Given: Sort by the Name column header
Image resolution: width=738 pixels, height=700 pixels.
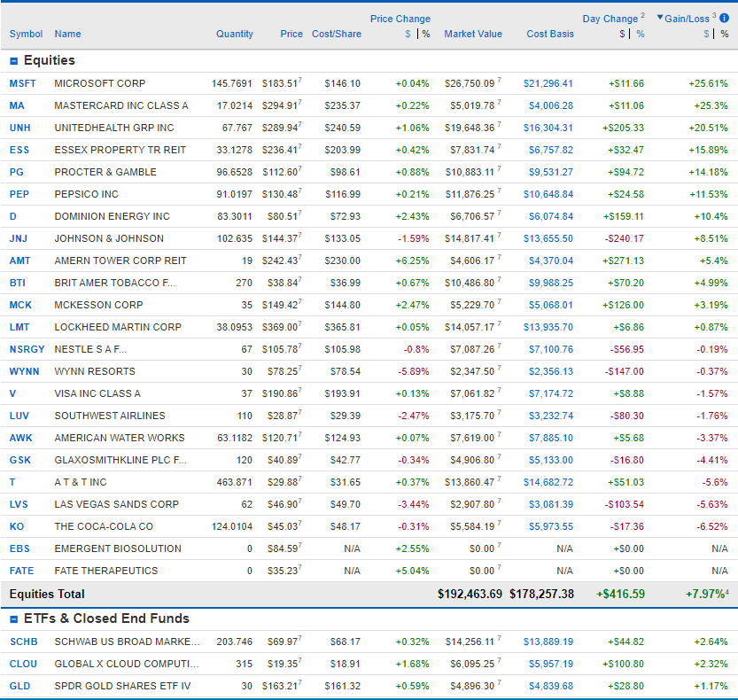Looking at the screenshot, I should [67, 34].
